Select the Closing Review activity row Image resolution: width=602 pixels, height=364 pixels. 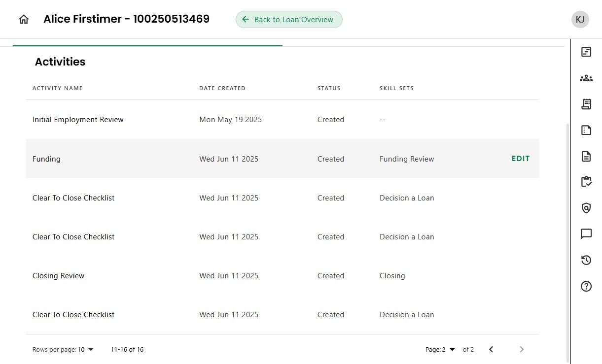coord(59,276)
